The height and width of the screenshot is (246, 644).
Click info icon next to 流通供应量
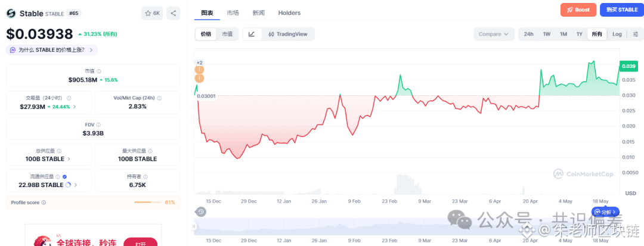coord(58,177)
